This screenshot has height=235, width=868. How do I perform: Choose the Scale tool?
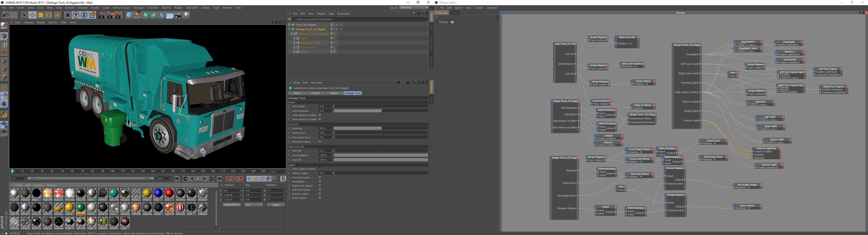(x=41, y=15)
